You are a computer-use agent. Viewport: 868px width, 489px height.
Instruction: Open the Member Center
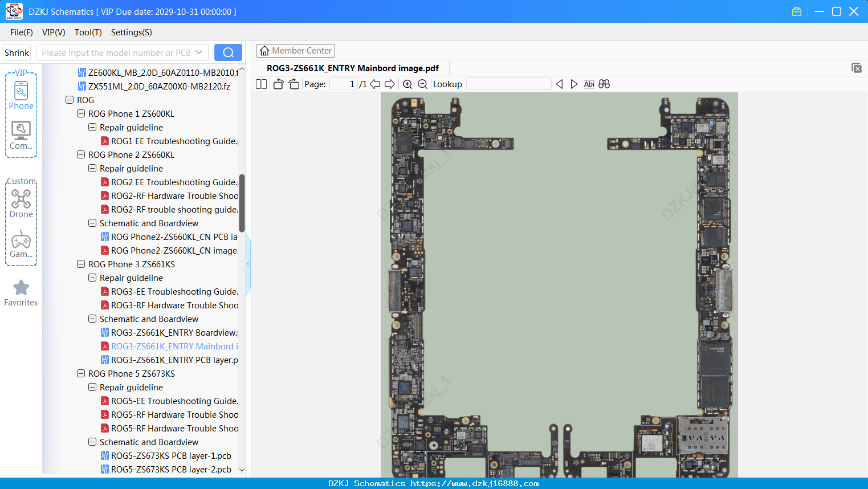[295, 51]
